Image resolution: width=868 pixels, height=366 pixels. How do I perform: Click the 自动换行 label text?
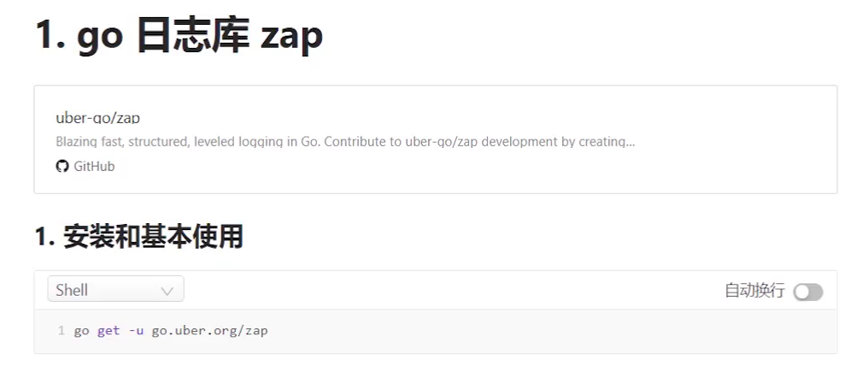coord(754,291)
